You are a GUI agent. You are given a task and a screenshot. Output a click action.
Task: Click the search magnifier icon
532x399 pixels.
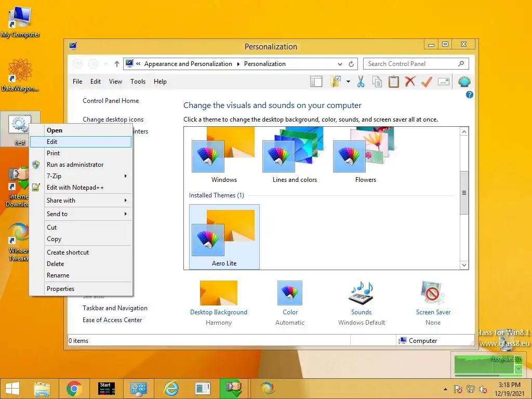[461, 63]
